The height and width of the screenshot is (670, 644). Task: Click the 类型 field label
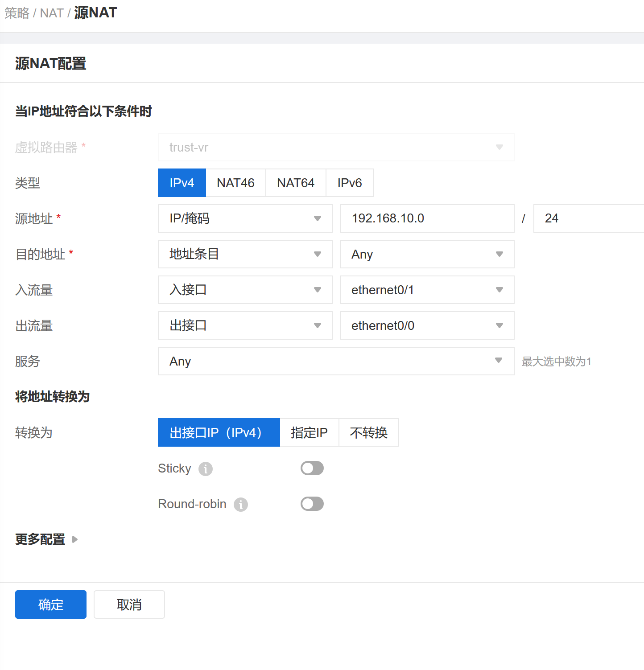(x=28, y=183)
